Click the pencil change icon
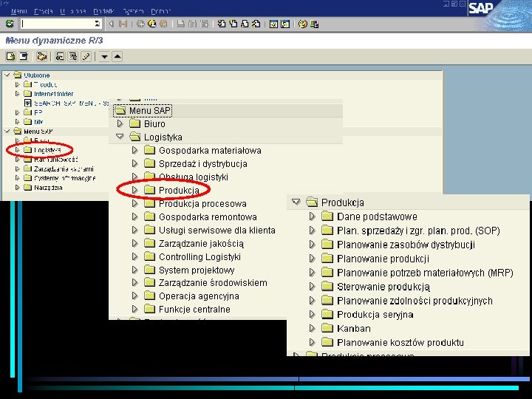This screenshot has width=532, height=399. click(86, 56)
